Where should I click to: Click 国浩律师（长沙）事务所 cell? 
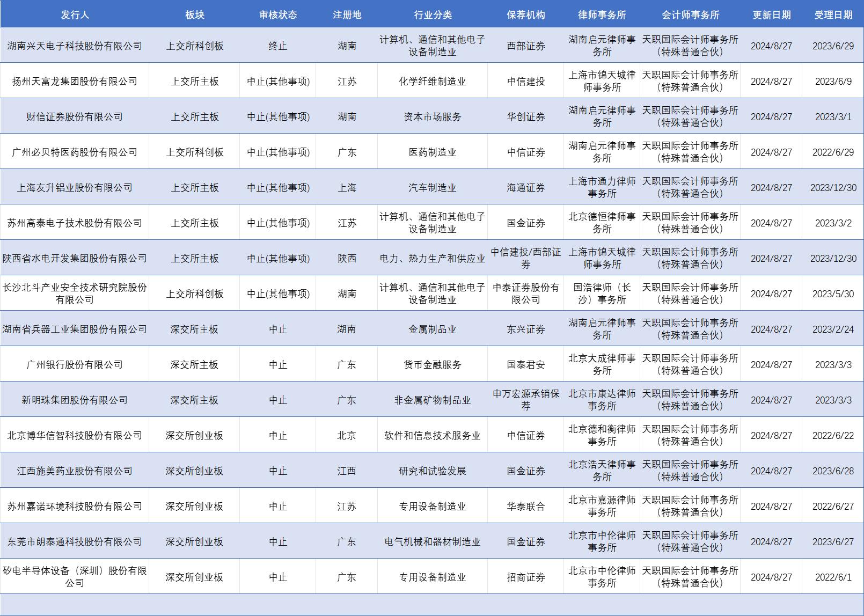(602, 294)
